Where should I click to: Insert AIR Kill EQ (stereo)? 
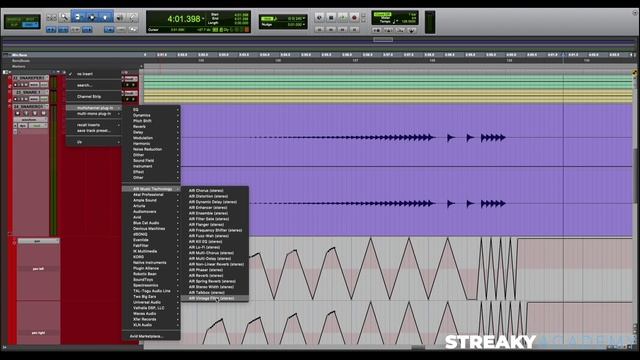[x=215, y=242]
